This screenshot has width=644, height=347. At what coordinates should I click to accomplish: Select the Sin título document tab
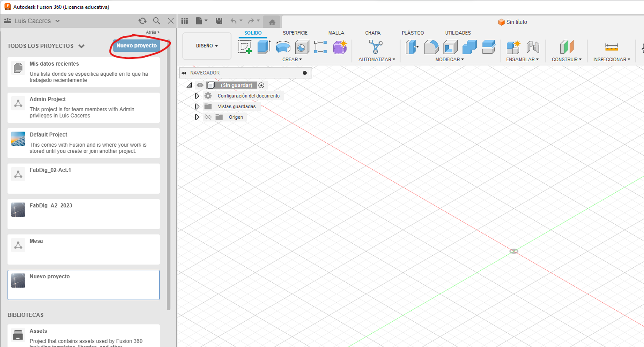[513, 22]
